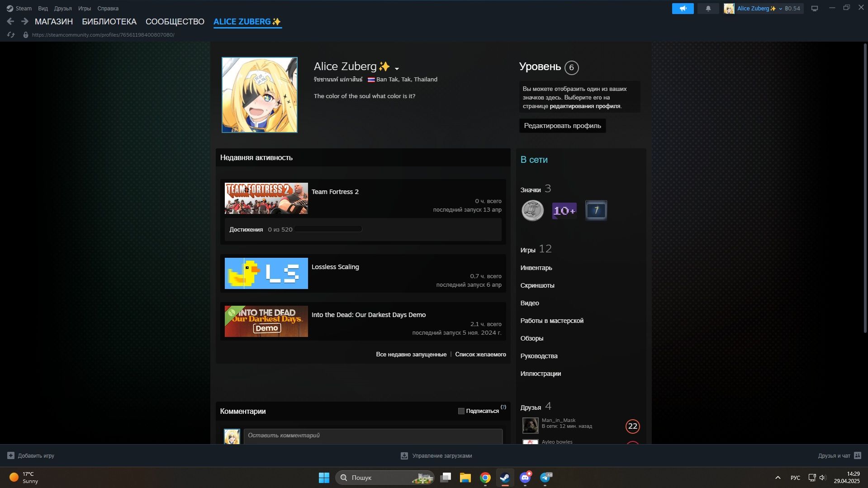Show hidden system tray icons

778,478
